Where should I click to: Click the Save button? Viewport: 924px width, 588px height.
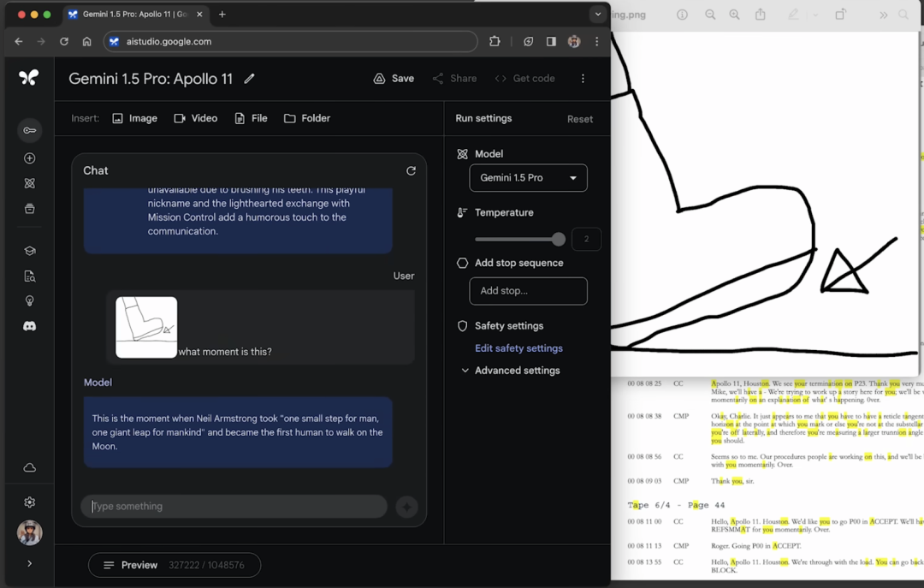[394, 79]
